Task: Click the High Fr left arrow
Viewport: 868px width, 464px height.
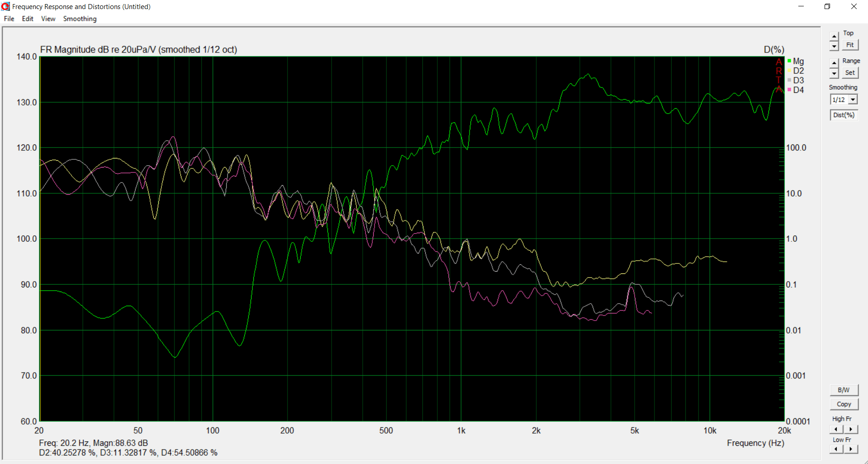Action: pyautogui.click(x=836, y=429)
